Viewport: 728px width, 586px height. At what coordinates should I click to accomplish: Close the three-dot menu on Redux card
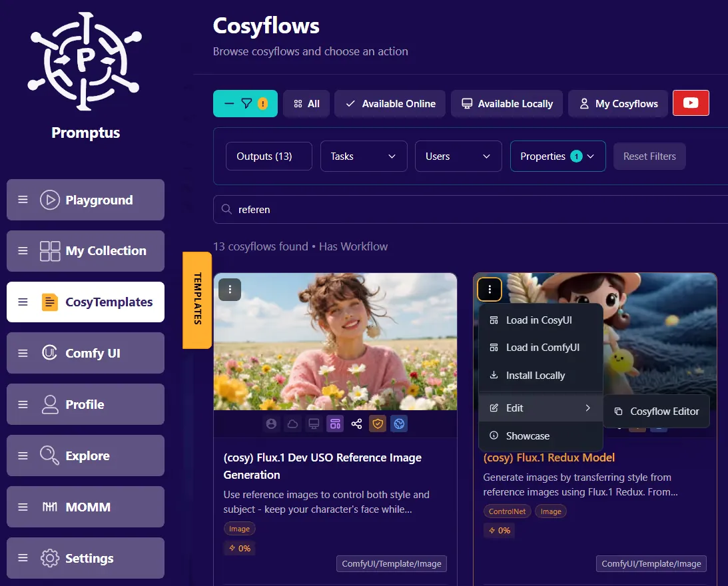pyautogui.click(x=490, y=290)
